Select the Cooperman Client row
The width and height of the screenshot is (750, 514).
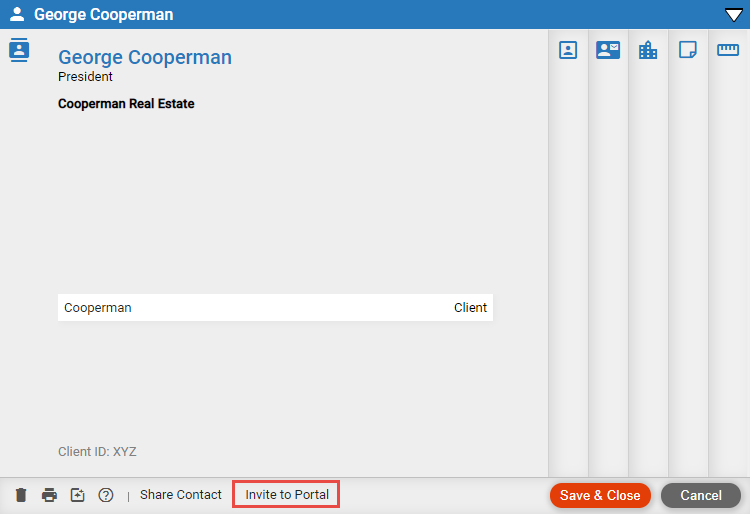click(x=275, y=308)
